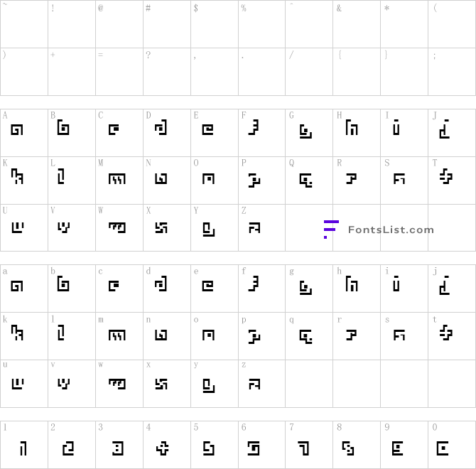Click the purple F logo icon

(330, 228)
